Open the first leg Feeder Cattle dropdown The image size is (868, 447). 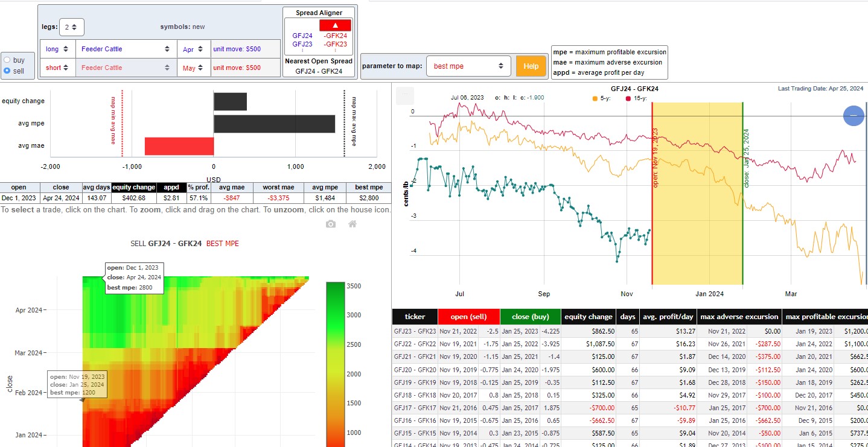tap(126, 49)
